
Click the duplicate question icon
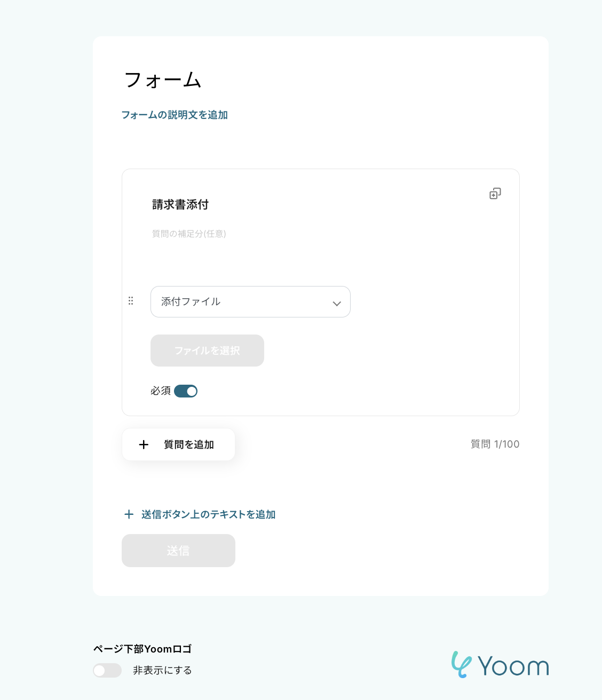(x=495, y=194)
